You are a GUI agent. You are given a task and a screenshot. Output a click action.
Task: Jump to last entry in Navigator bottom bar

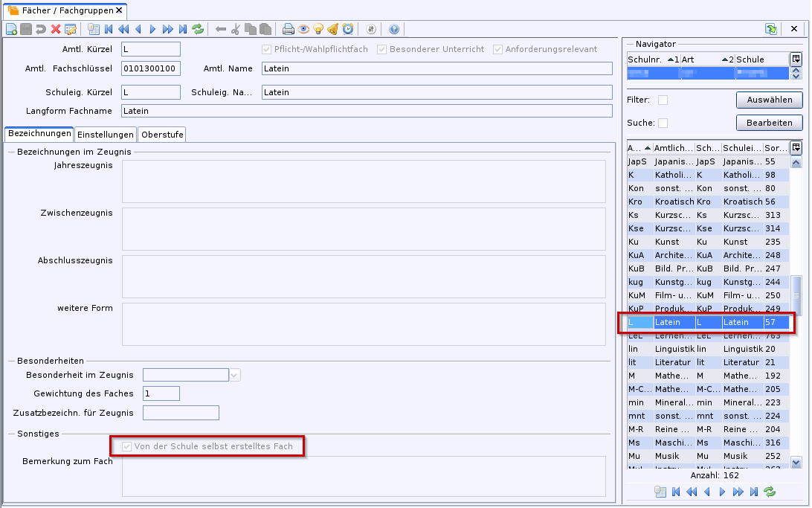tap(754, 492)
